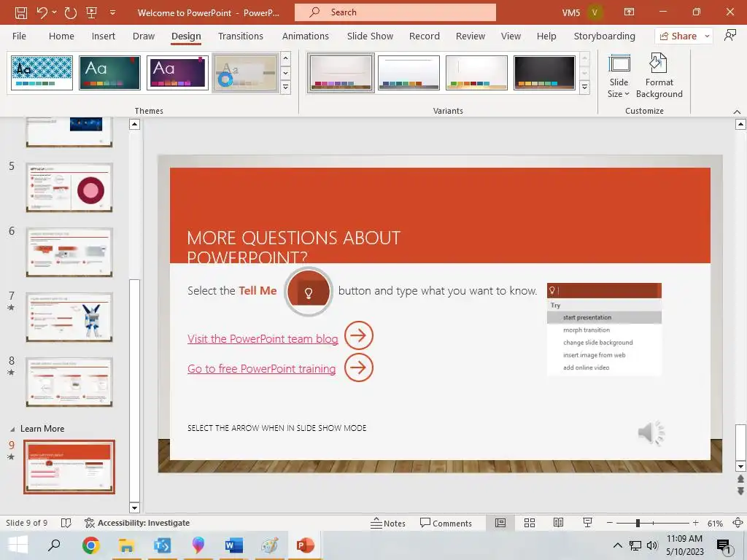Image resolution: width=747 pixels, height=560 pixels.
Task: Open the Share dropdown arrow
Action: point(707,36)
